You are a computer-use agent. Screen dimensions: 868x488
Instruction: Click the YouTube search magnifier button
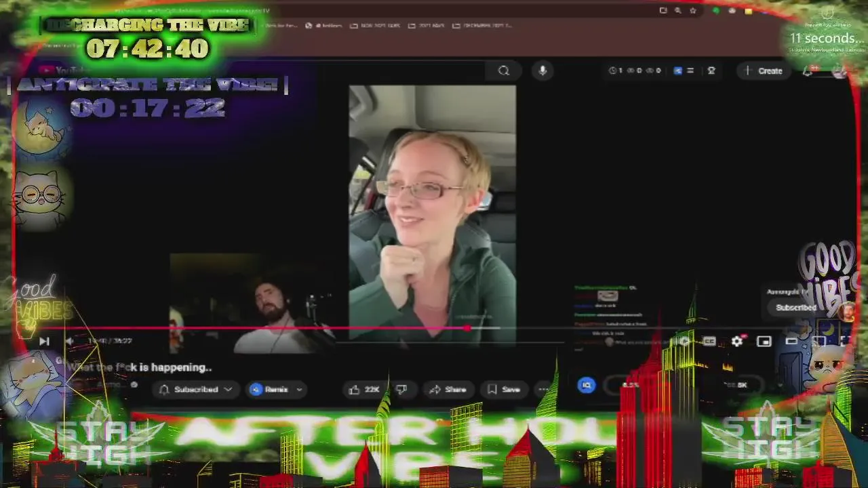503,70
